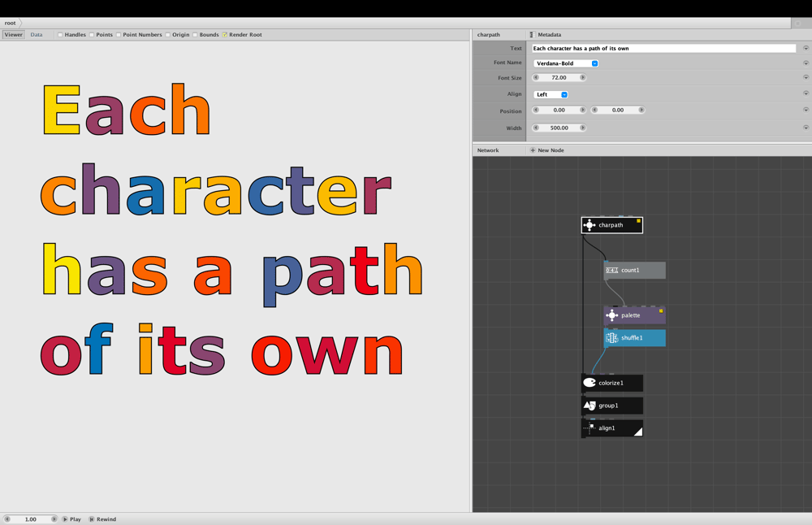
Task: Click the palette node icon
Action: click(612, 315)
